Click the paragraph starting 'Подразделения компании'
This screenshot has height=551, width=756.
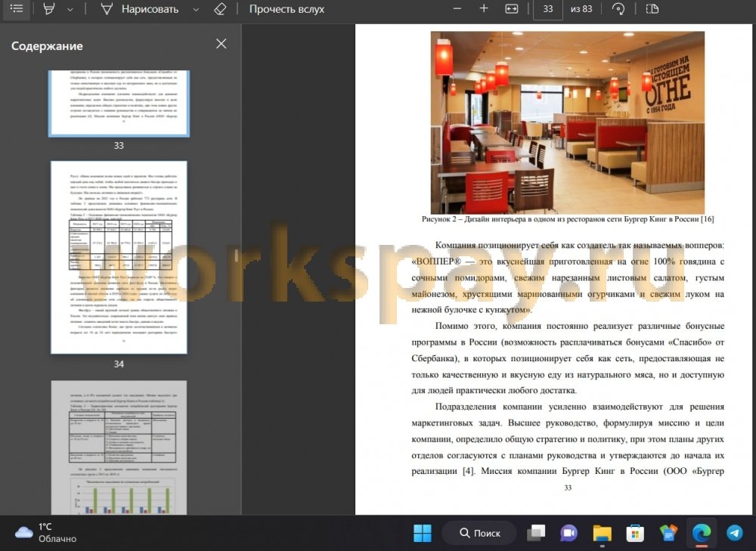[x=568, y=438]
